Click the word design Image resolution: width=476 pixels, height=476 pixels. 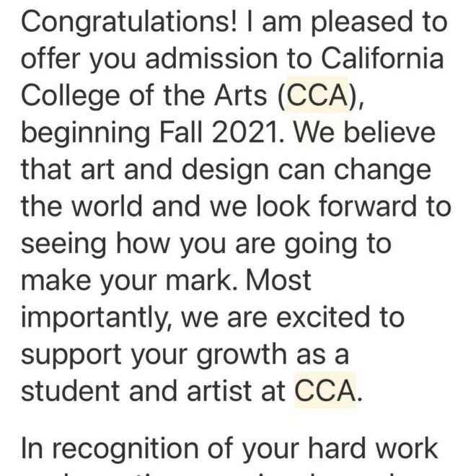[x=225, y=171]
